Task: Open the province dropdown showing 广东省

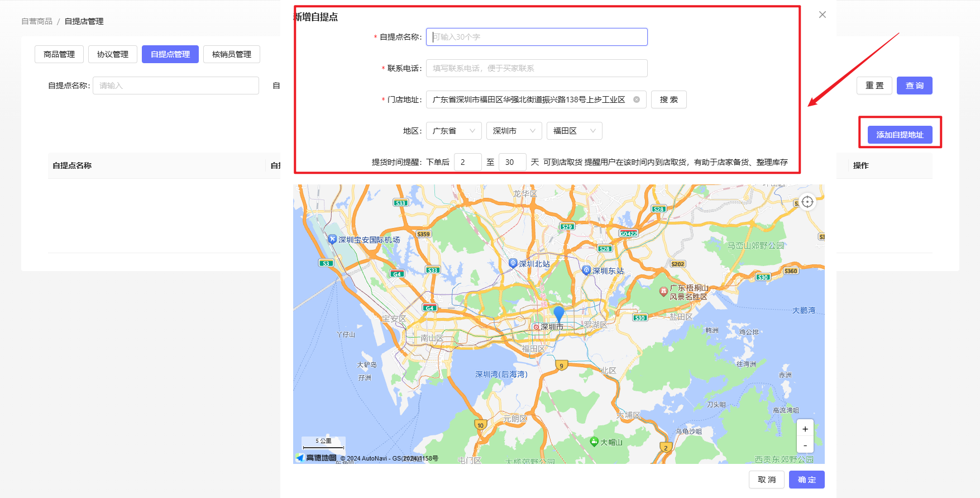Action: point(453,131)
